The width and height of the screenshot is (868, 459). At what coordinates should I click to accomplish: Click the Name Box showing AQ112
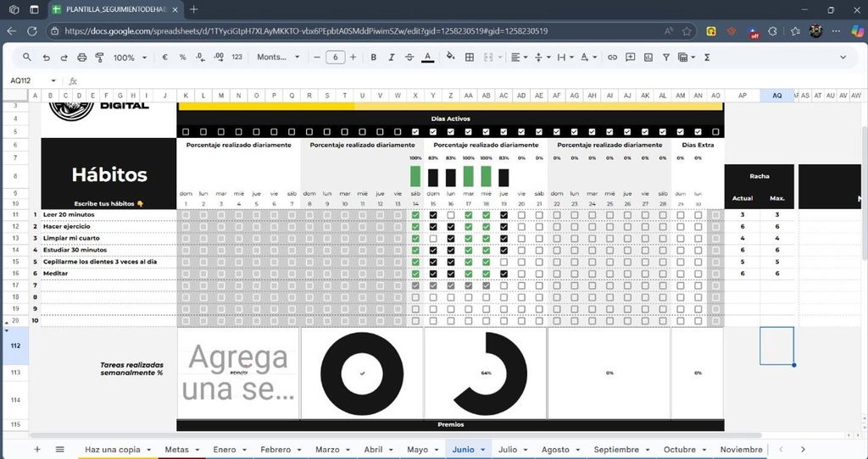coord(28,80)
